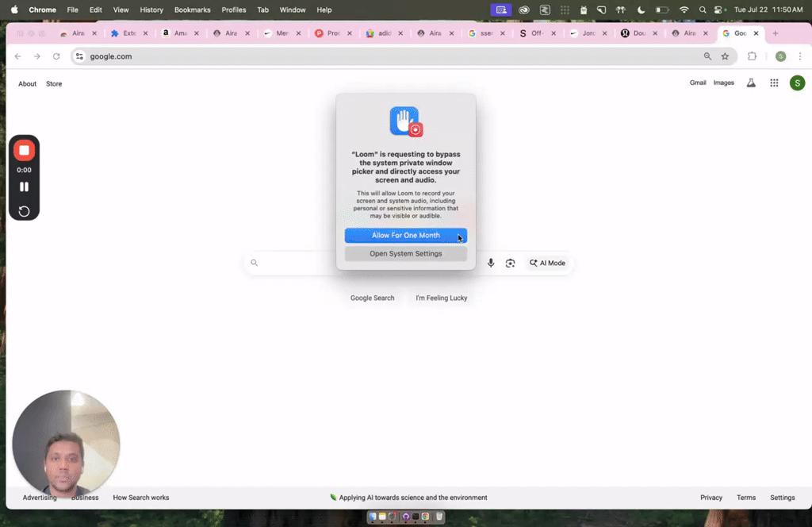Click the date and time in menu bar
The width and height of the screenshot is (812, 527).
tap(768, 10)
